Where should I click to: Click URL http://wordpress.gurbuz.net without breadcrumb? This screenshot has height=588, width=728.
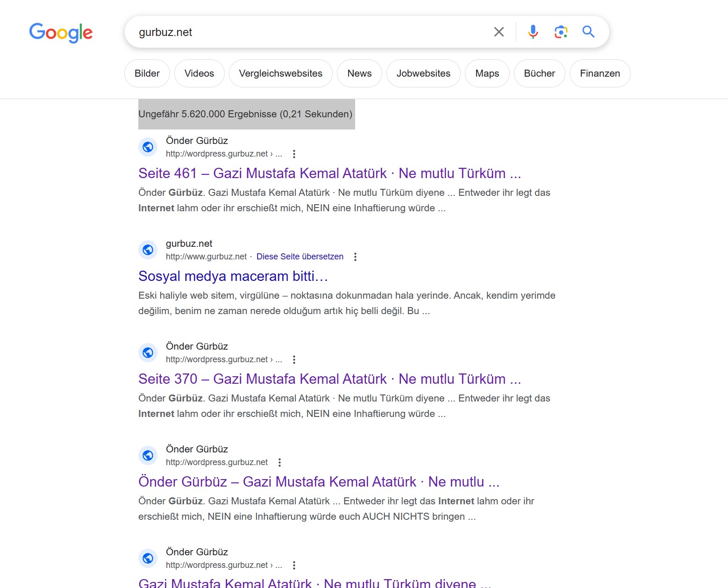pyautogui.click(x=217, y=462)
